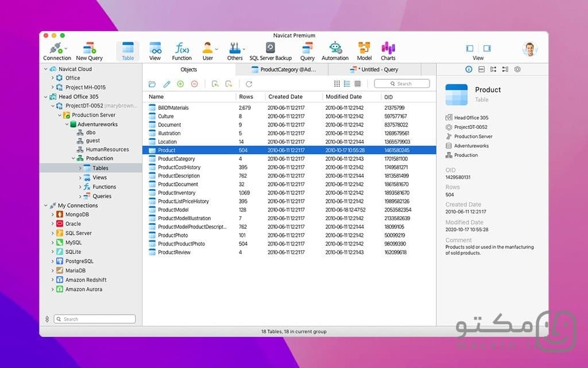Select the HumanResources schema
Viewport: 588px width, 368px height.
click(107, 149)
